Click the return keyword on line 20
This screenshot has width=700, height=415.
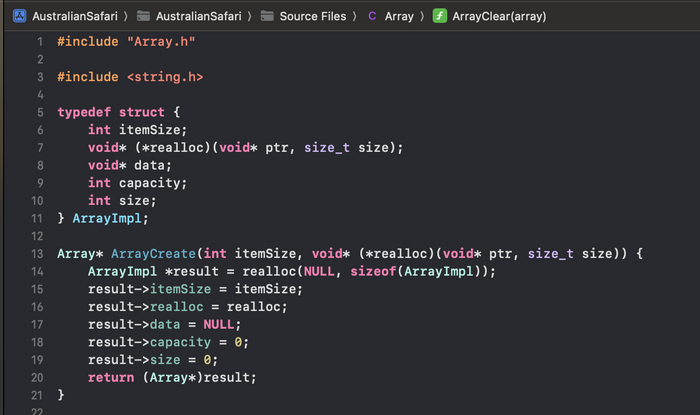coord(111,377)
